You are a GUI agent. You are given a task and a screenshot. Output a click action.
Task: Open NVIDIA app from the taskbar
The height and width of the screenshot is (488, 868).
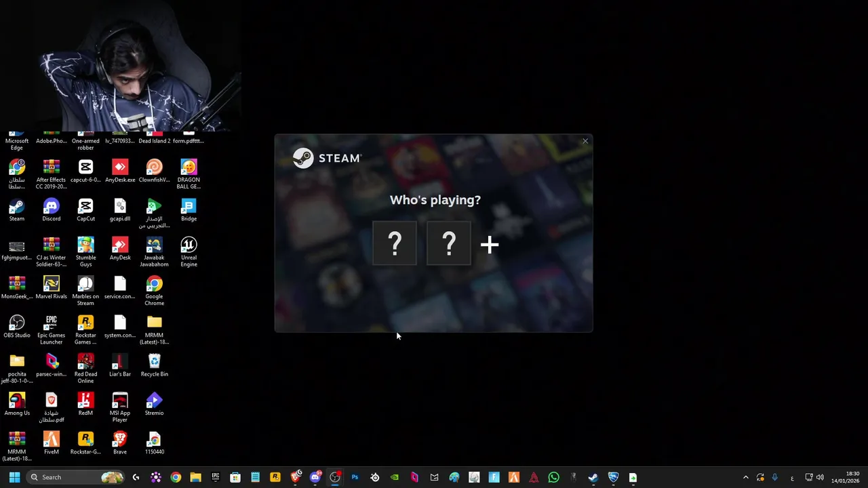[x=395, y=477]
